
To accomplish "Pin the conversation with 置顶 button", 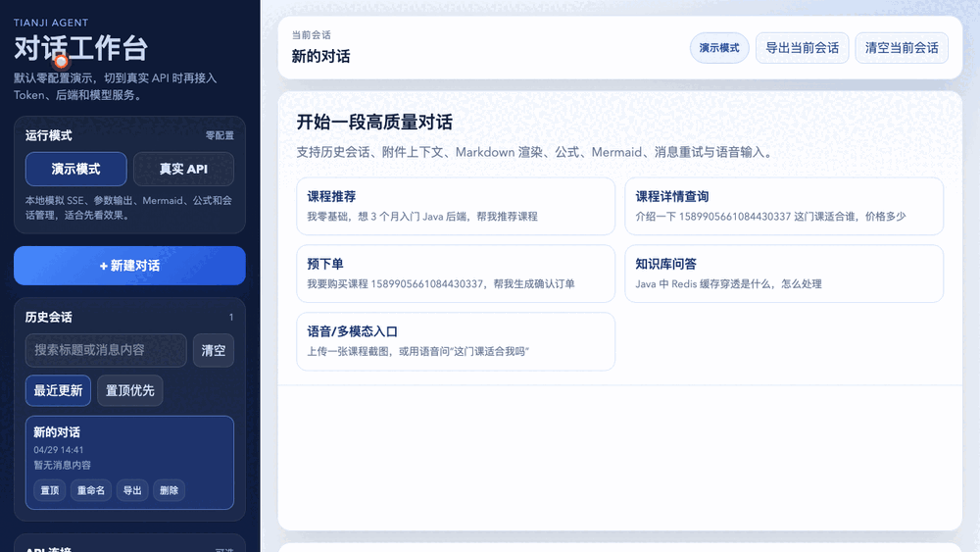I will tap(49, 491).
